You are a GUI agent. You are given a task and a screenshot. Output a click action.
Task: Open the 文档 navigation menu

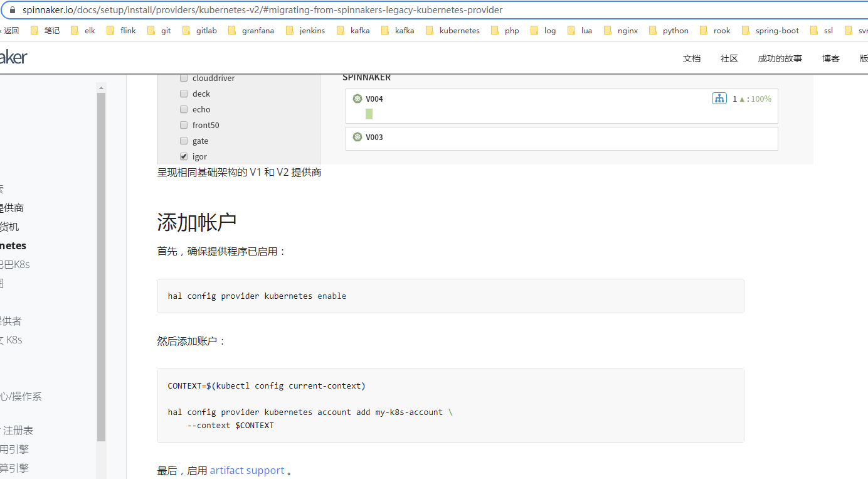coord(692,58)
